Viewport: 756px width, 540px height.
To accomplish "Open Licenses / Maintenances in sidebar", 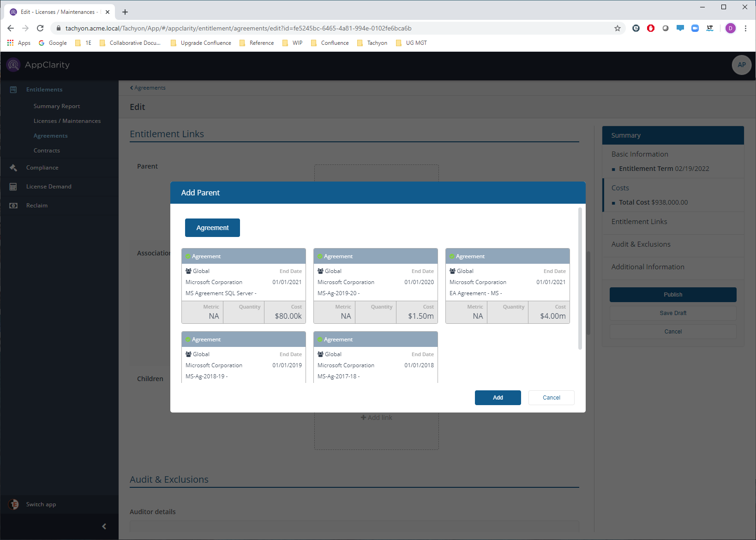I will click(x=67, y=121).
